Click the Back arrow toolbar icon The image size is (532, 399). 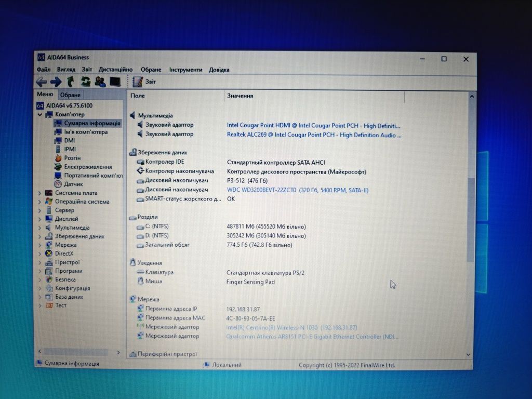coord(42,82)
